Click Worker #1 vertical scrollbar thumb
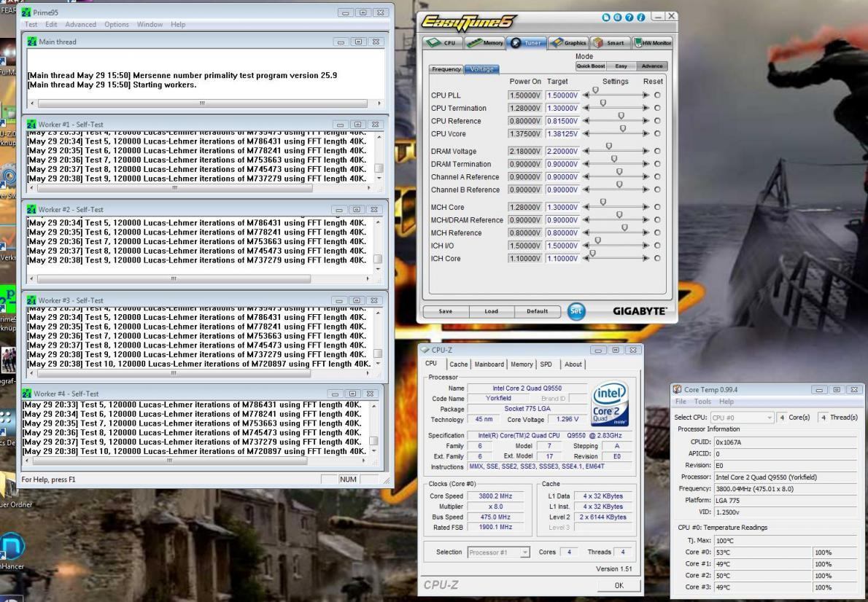 (379, 168)
